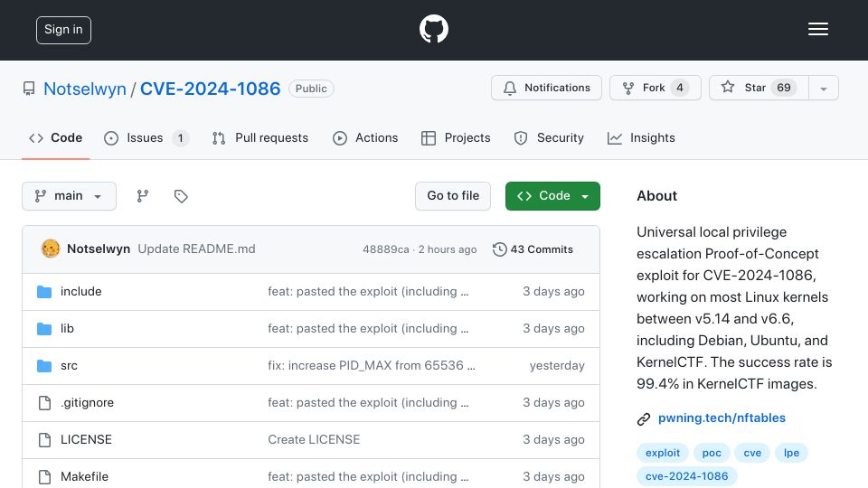
Task: Click the src folder icon
Action: pos(44,366)
